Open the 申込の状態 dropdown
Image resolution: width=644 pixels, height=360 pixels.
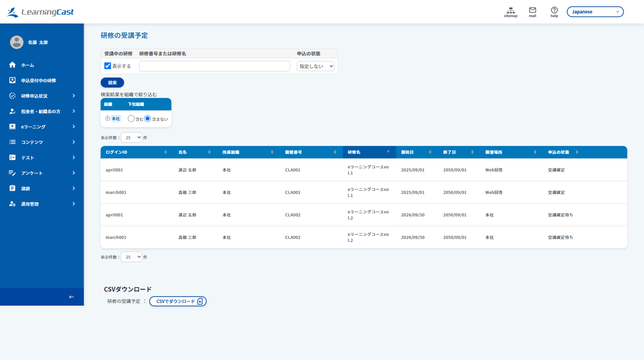click(315, 66)
